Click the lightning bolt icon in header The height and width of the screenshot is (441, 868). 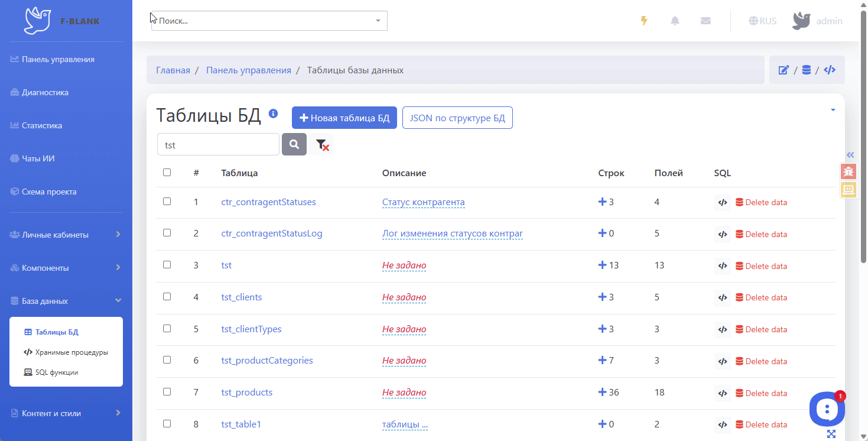[644, 21]
